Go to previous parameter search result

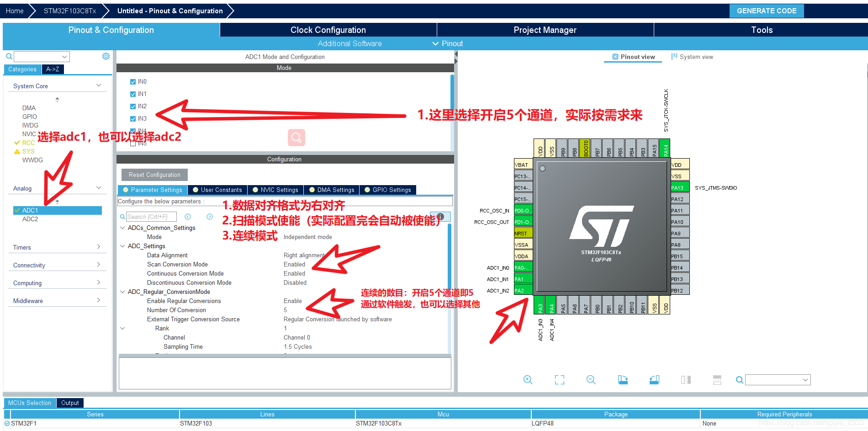point(188,217)
